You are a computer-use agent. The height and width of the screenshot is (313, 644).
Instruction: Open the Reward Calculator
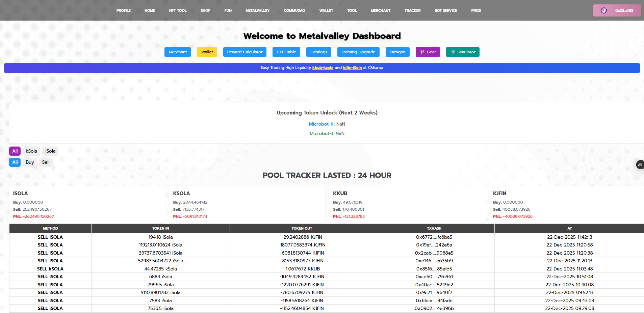coord(244,52)
